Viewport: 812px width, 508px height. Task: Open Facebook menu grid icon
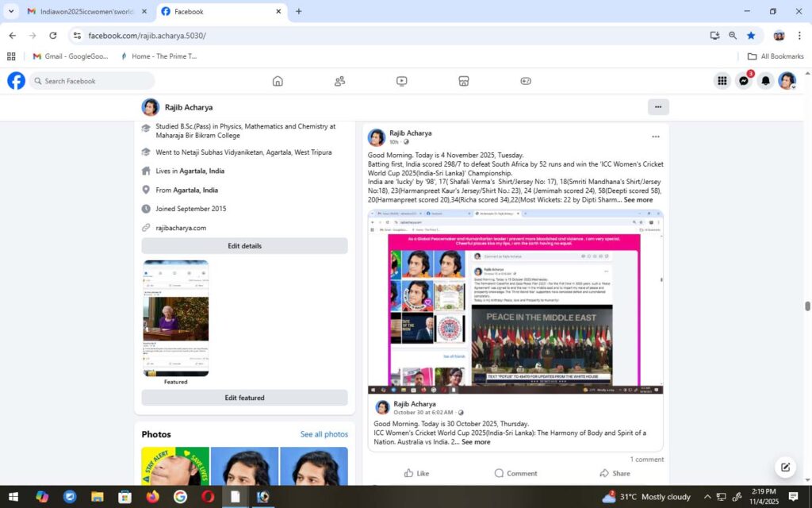(722, 81)
